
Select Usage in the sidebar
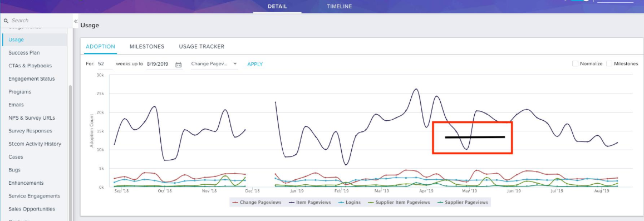tap(35, 40)
